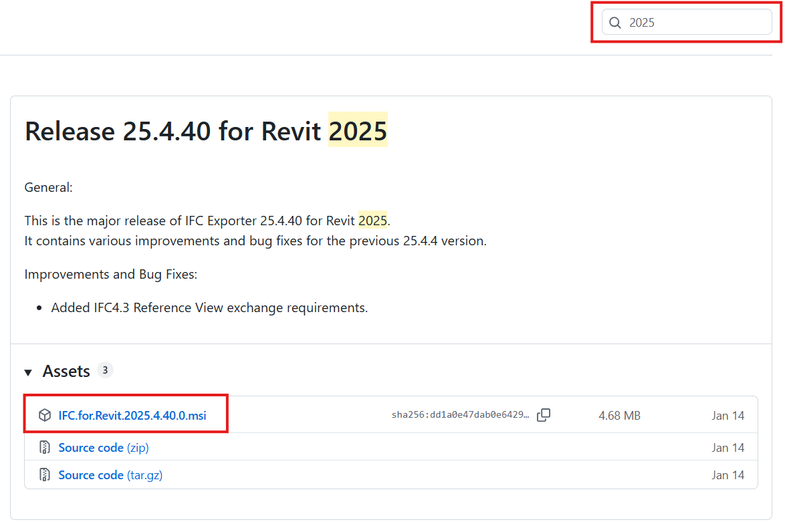
Task: Click the assets count badge showing 3
Action: [105, 370]
